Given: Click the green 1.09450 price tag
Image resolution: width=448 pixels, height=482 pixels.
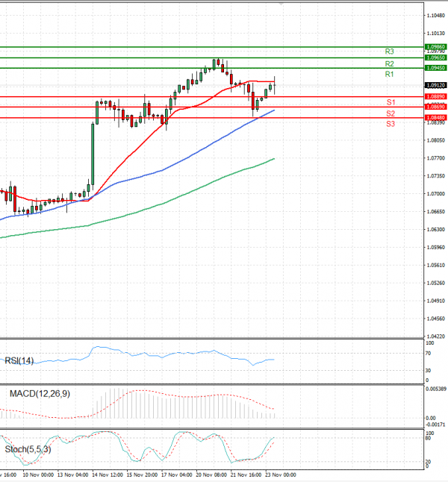Looking at the screenshot, I should point(436,68).
